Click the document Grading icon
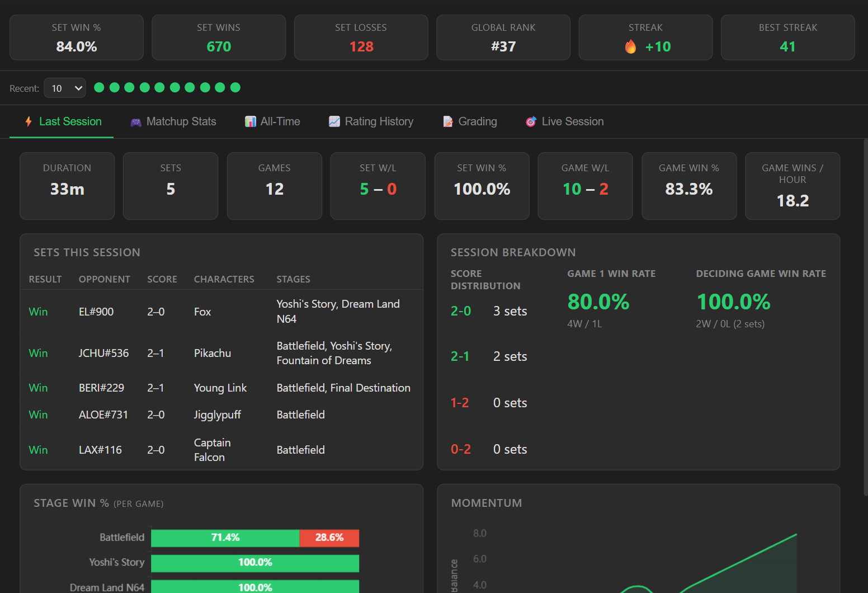This screenshot has height=593, width=868. pyautogui.click(x=448, y=121)
